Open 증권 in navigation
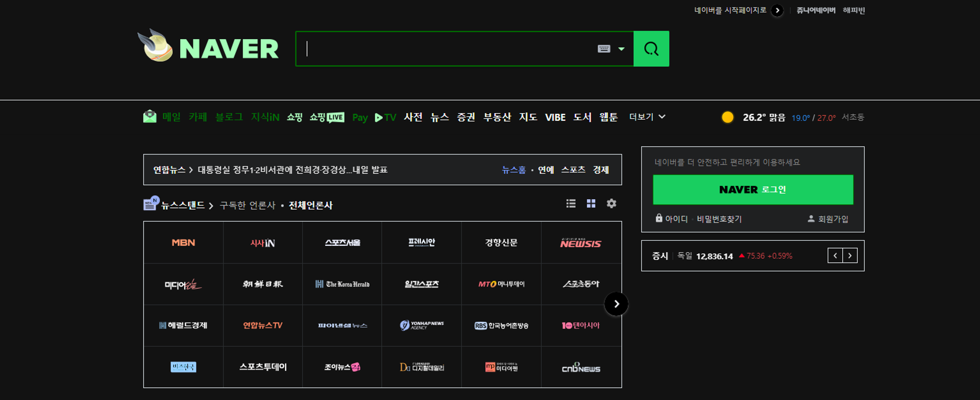This screenshot has width=980, height=400. 466,117
